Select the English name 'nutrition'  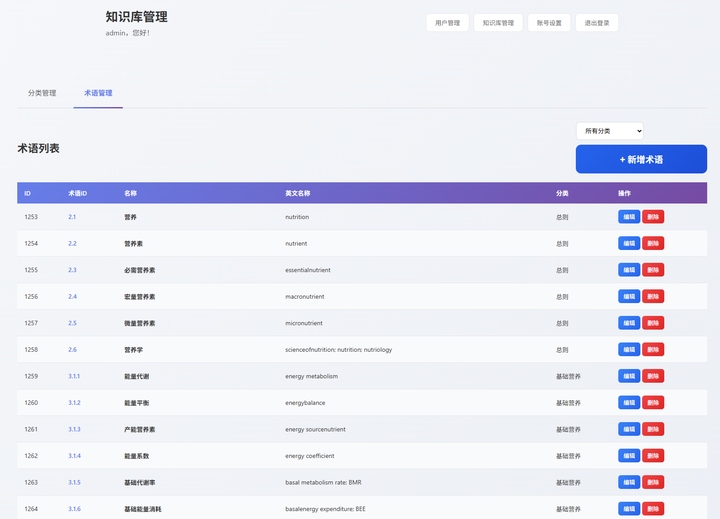297,217
